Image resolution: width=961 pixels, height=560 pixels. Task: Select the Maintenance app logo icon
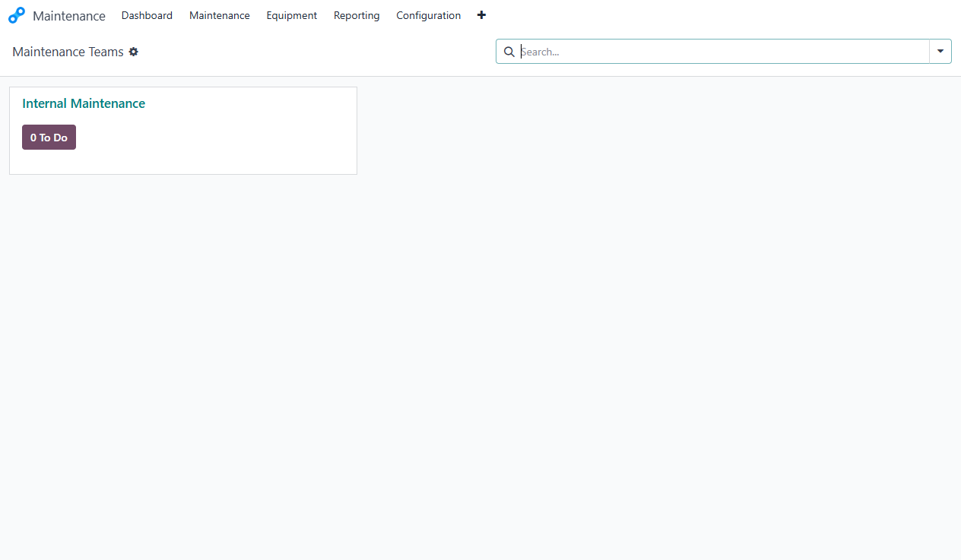point(17,14)
